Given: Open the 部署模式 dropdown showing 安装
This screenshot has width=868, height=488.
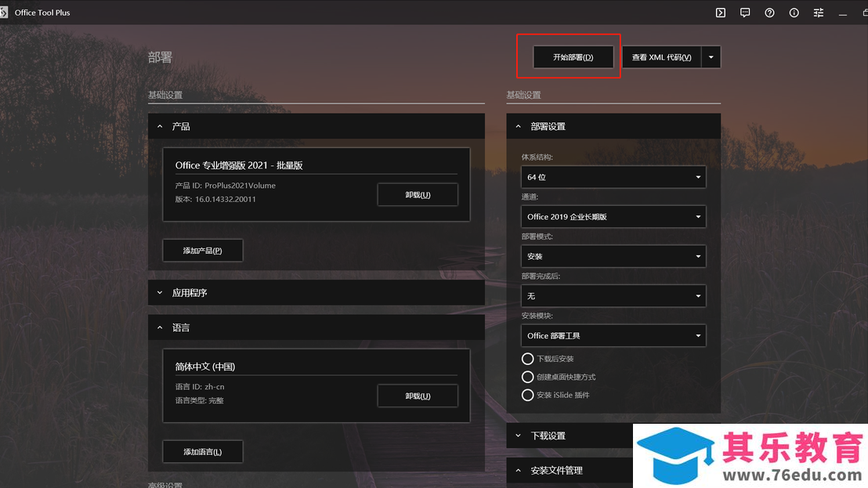Looking at the screenshot, I should point(613,256).
